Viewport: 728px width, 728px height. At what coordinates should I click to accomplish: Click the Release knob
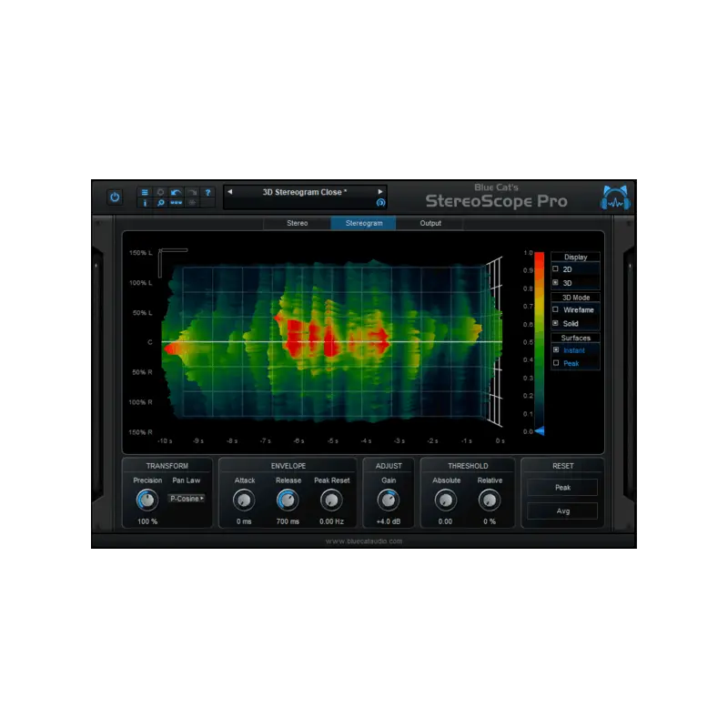click(x=288, y=500)
